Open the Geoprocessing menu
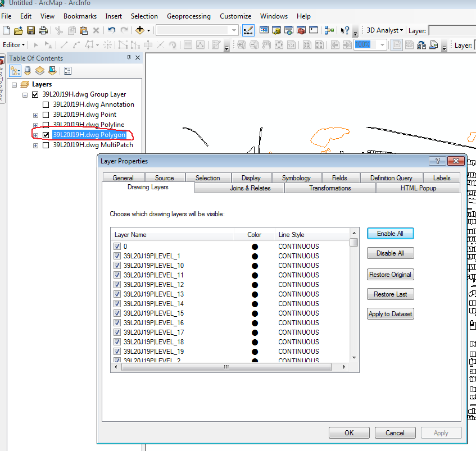Viewport: 476px width, 451px height. pyautogui.click(x=188, y=16)
